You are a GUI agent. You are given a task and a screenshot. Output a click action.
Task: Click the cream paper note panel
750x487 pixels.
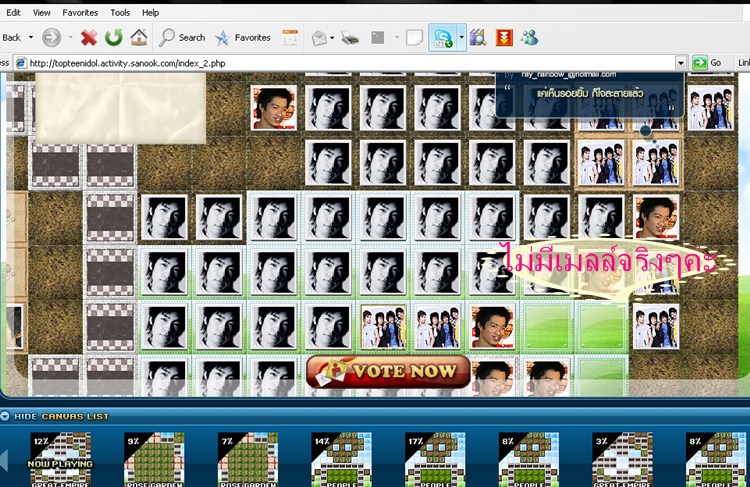[x=121, y=108]
